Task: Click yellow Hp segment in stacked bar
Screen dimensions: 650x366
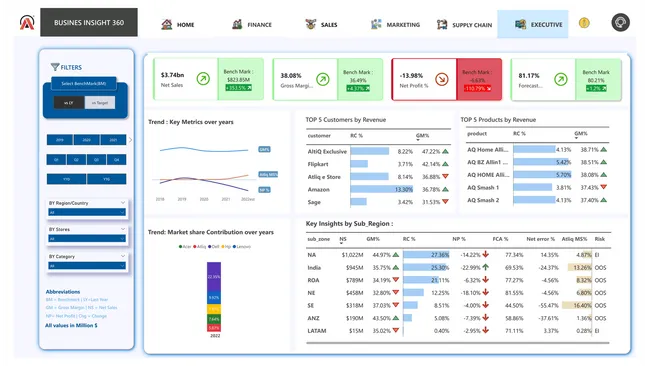Action: [x=214, y=309]
